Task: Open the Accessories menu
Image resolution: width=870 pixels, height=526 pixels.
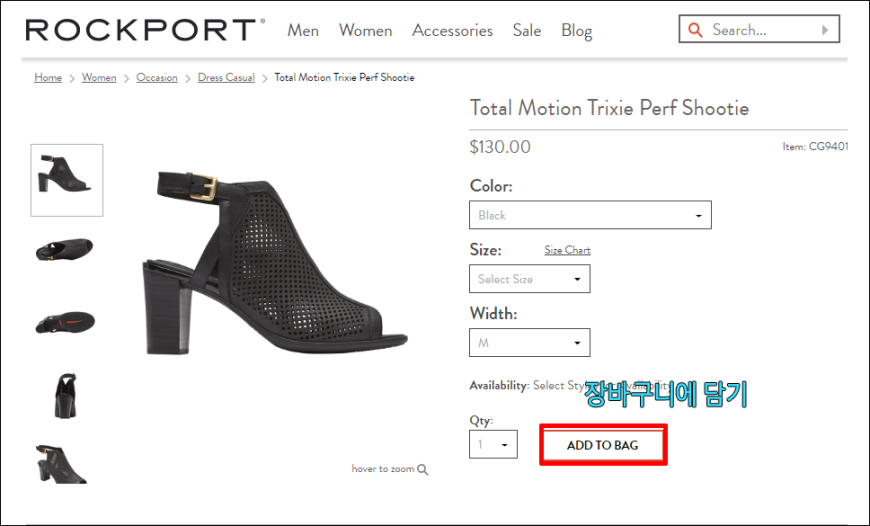Action: (x=452, y=31)
